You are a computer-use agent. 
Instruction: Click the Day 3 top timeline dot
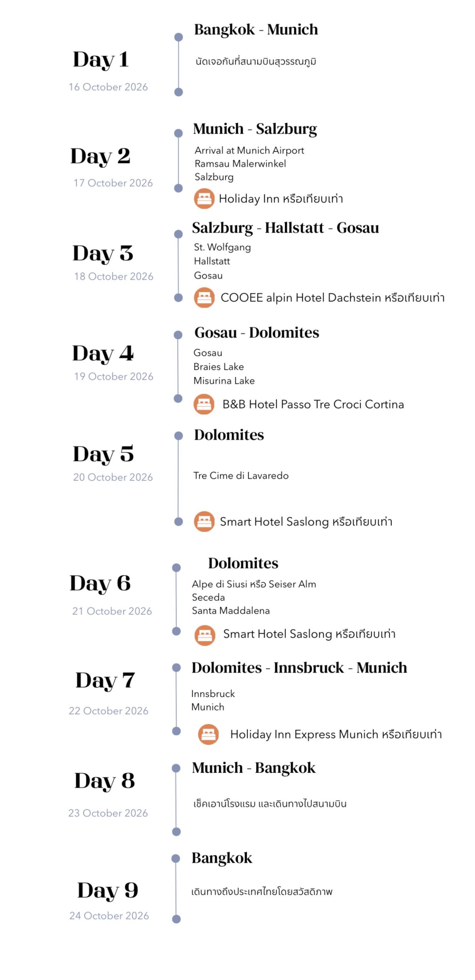coord(179,234)
